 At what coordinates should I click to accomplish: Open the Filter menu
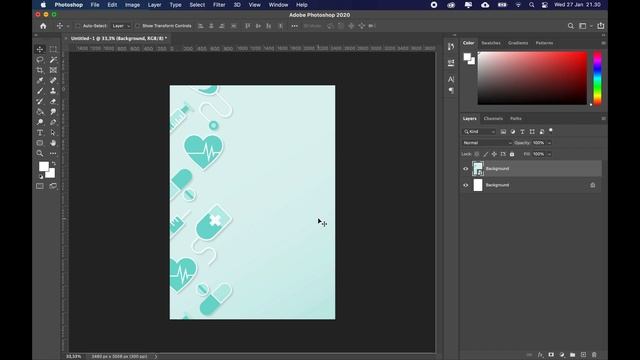tap(219, 5)
